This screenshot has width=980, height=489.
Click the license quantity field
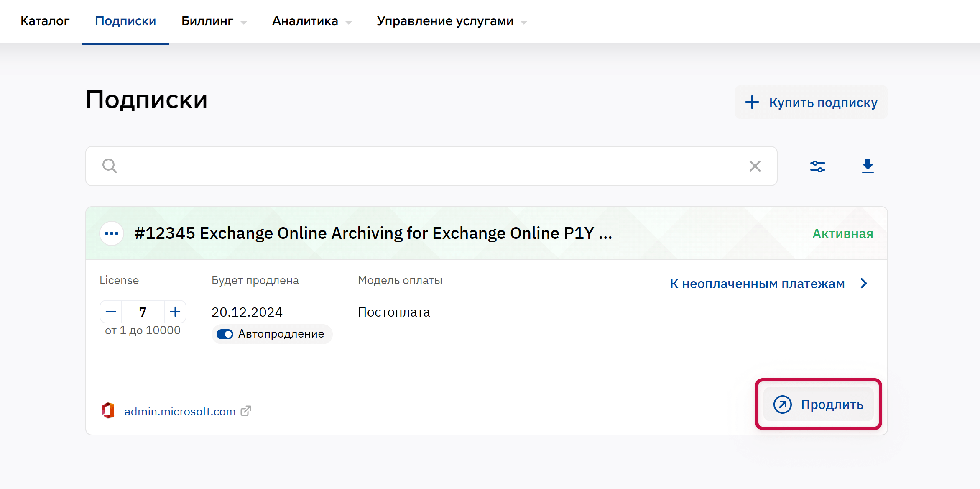(x=143, y=312)
